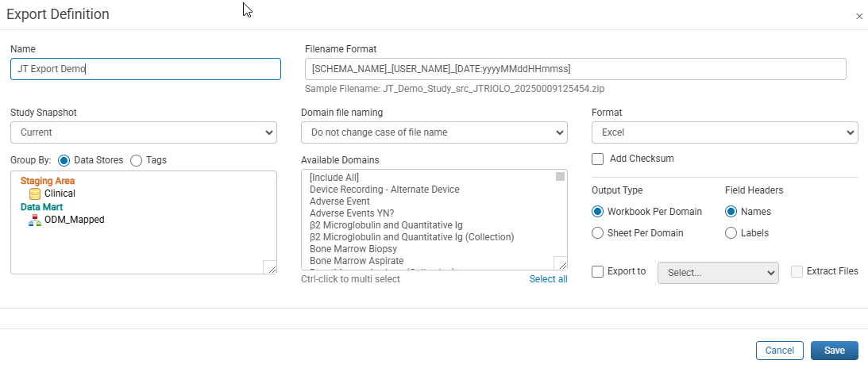Viewport: 868px width, 368px height.
Task: Open the Domain file naming dropdown
Action: coord(434,132)
